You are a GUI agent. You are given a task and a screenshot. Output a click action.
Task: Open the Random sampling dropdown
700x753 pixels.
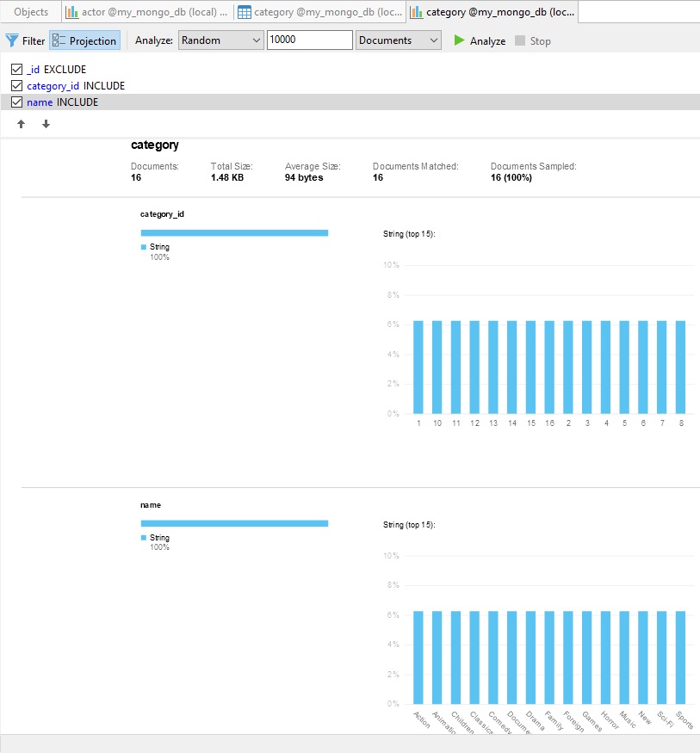[221, 40]
